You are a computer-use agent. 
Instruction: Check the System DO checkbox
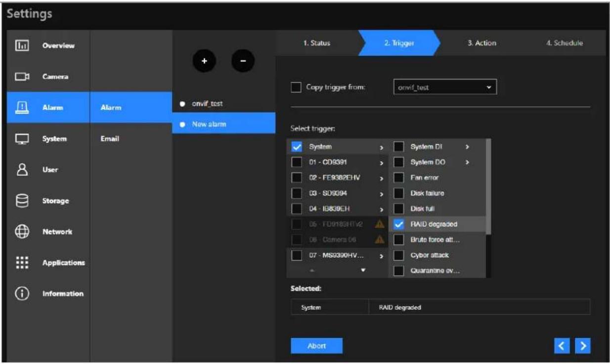tap(399, 162)
